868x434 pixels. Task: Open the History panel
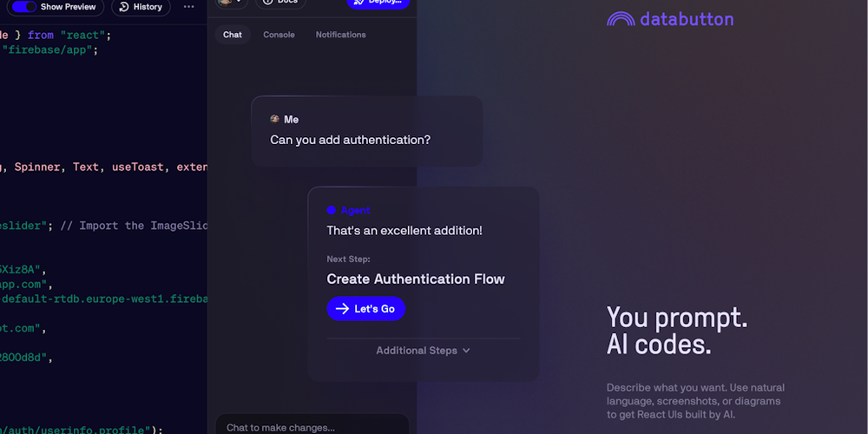click(141, 7)
